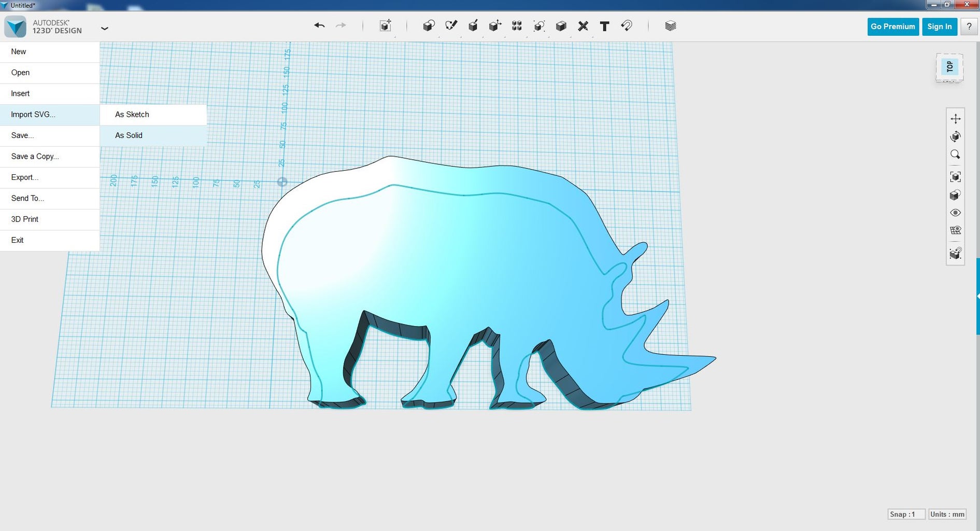980x531 pixels.
Task: Click the Go Premium button
Action: click(892, 26)
